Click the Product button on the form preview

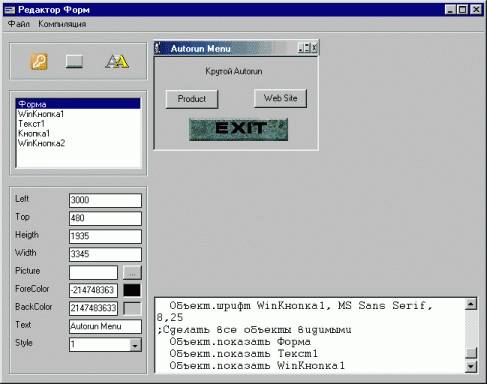(x=192, y=99)
